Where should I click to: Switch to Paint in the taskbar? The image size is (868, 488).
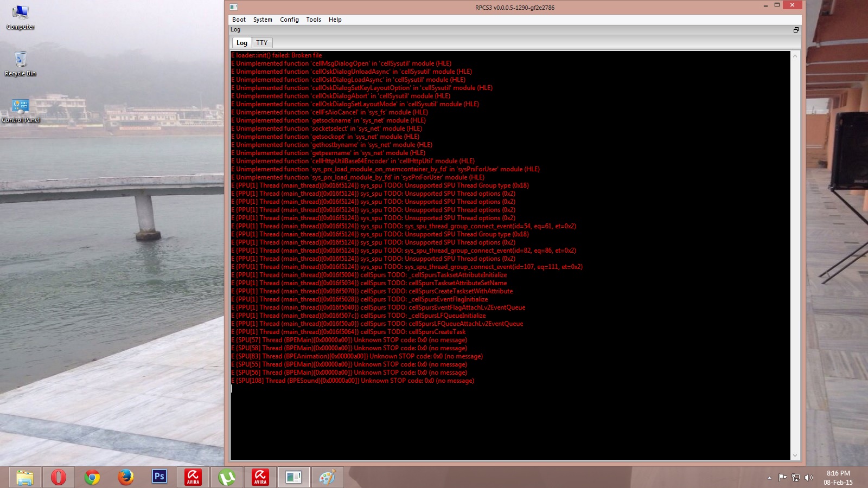coord(327,477)
